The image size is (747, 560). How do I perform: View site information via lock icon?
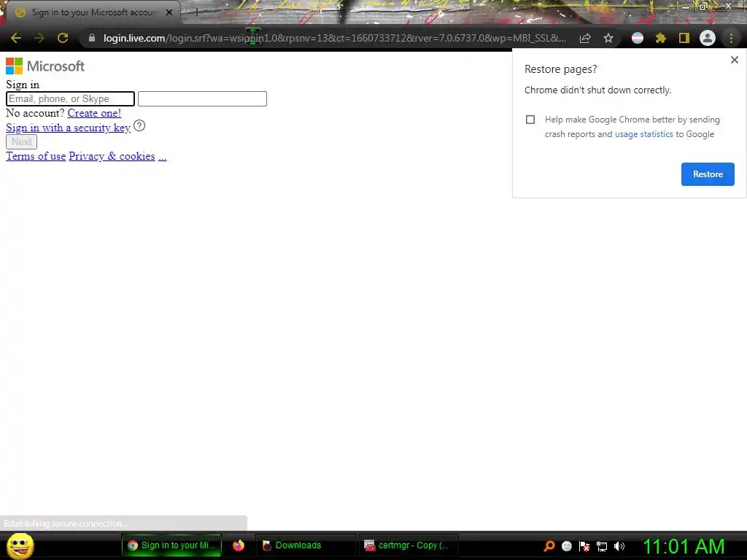[92, 38]
